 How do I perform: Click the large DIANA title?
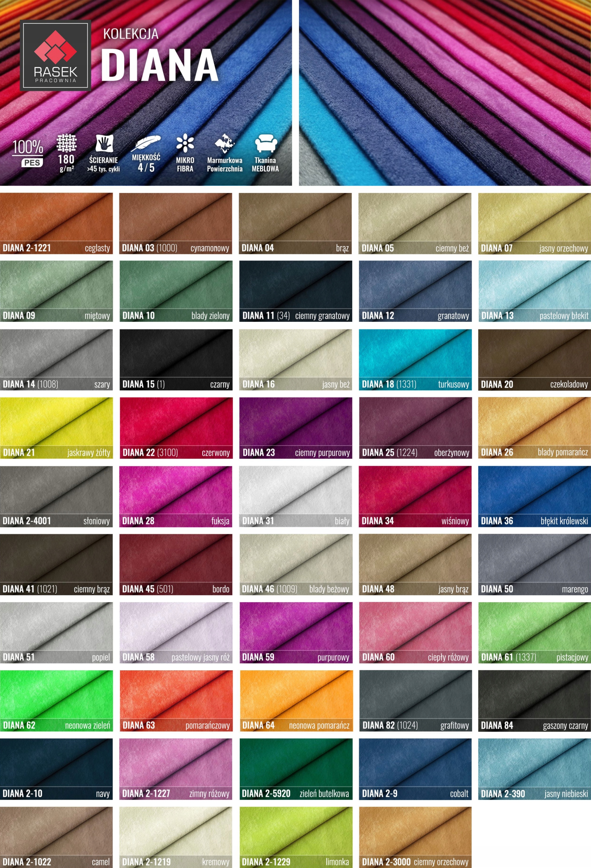pos(159,65)
